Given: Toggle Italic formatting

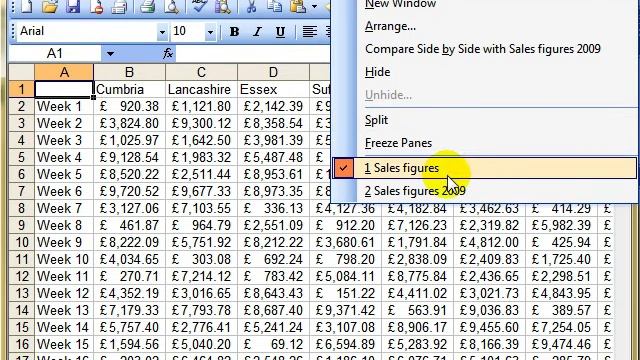Looking at the screenshot, I should click(257, 32).
